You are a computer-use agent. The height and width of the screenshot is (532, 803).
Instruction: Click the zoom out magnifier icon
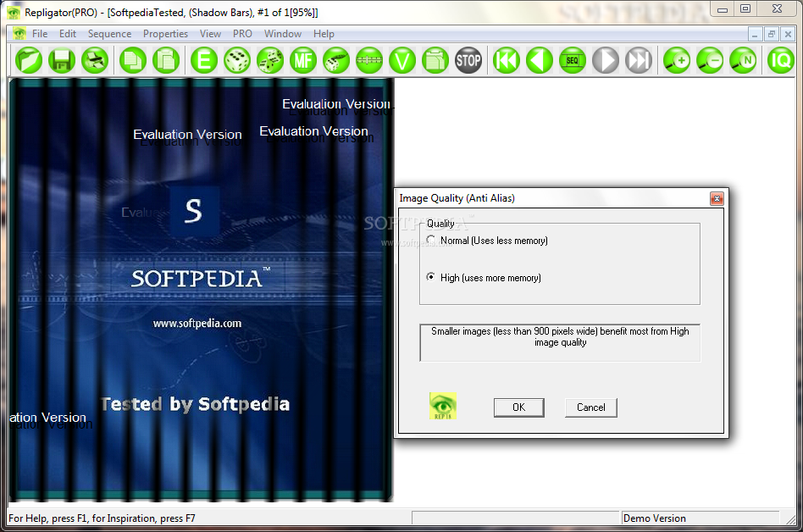pyautogui.click(x=710, y=60)
